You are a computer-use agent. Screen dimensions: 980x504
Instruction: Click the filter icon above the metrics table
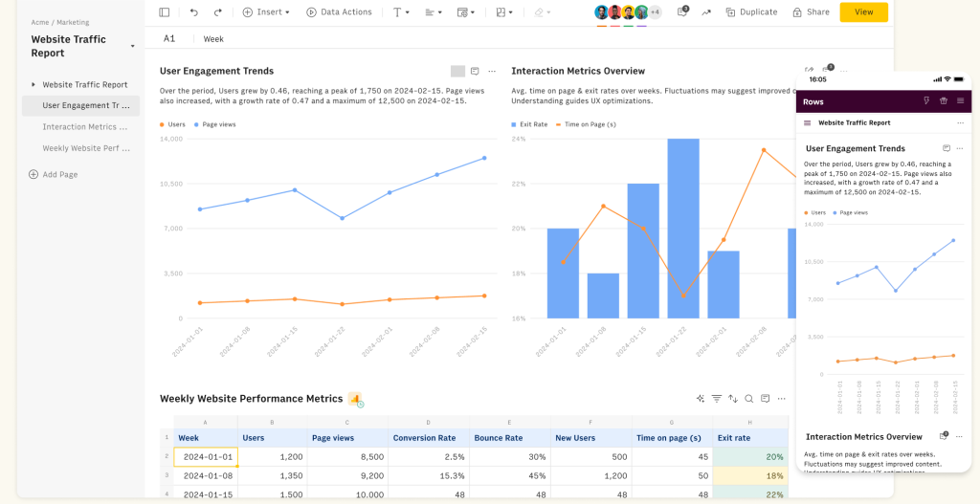[x=717, y=399]
